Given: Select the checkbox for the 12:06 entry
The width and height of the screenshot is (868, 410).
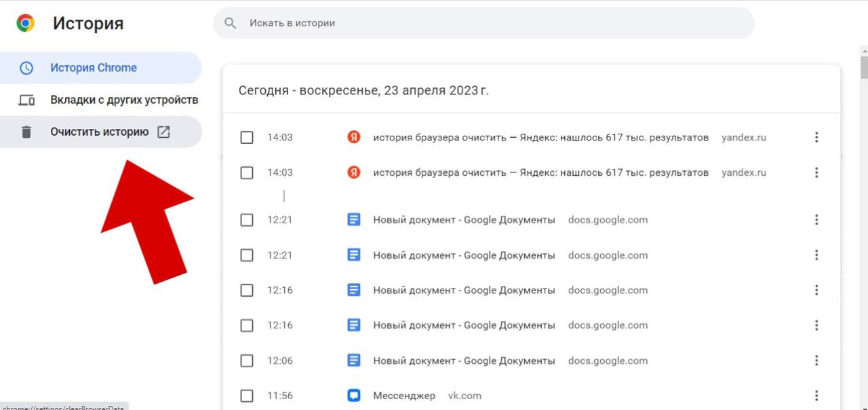Looking at the screenshot, I should pos(247,360).
